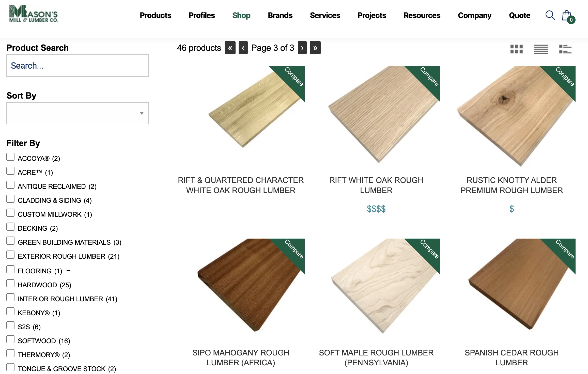Switch to detailed list view icon

click(565, 49)
